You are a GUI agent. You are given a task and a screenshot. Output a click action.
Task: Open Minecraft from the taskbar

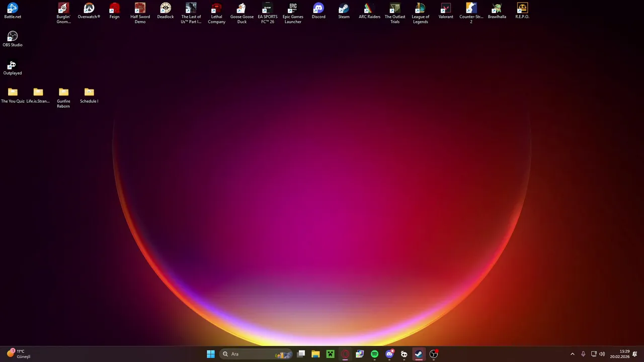coord(330,354)
